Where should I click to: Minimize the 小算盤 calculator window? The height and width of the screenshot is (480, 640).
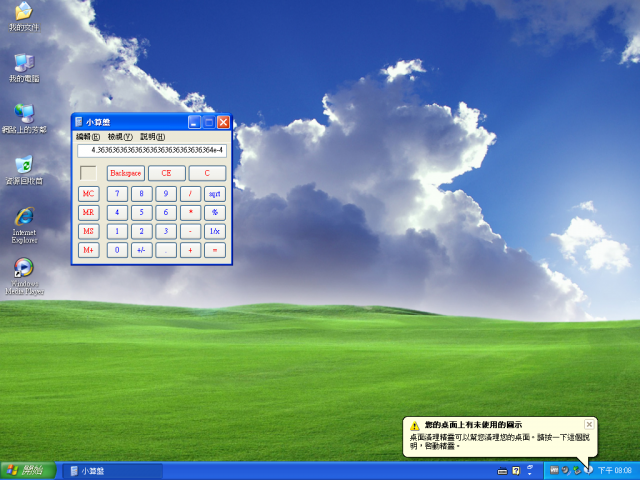coord(194,122)
